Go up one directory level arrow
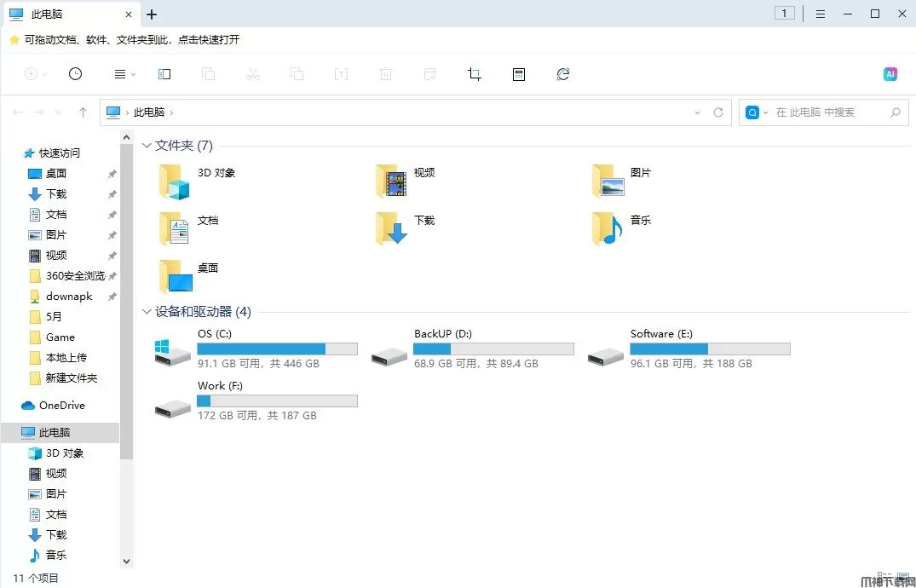The height and width of the screenshot is (588, 916). coord(83,112)
